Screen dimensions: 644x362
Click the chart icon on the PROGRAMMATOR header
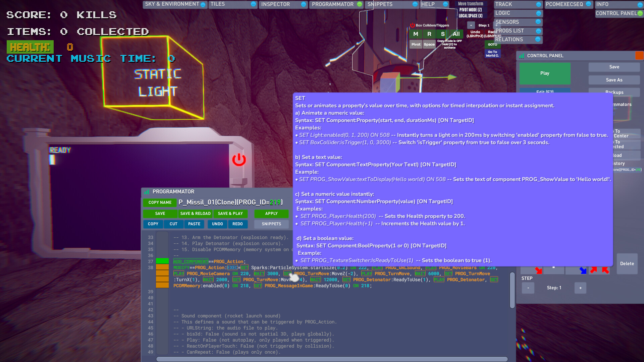(x=147, y=191)
